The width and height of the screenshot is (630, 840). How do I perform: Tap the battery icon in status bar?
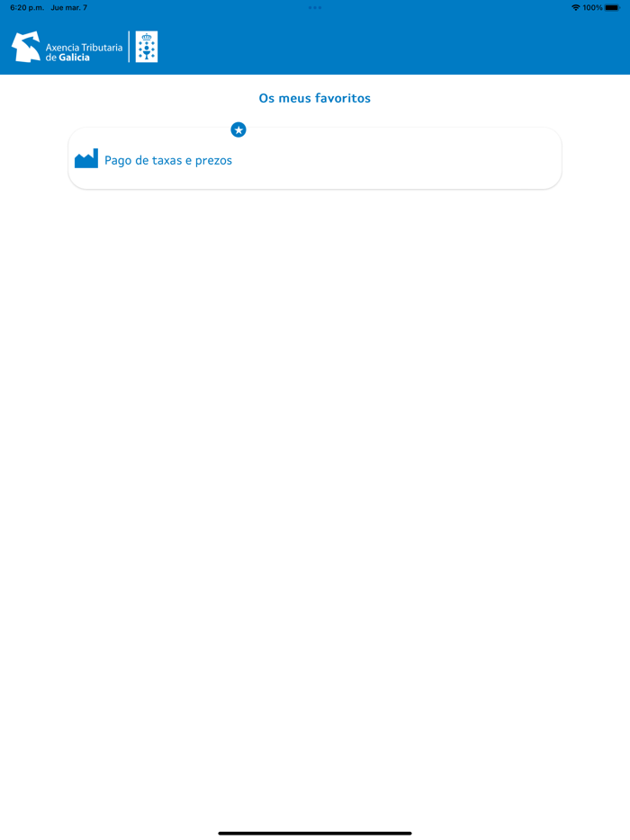612,7
